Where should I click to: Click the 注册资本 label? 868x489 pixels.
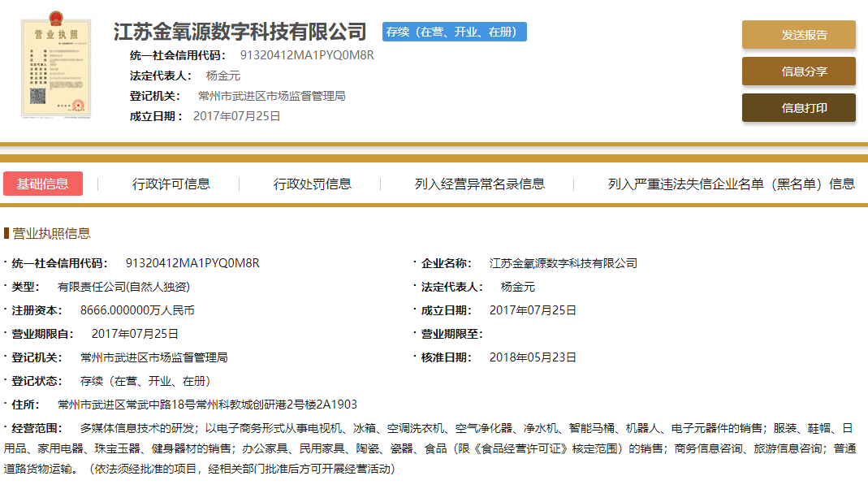37,310
